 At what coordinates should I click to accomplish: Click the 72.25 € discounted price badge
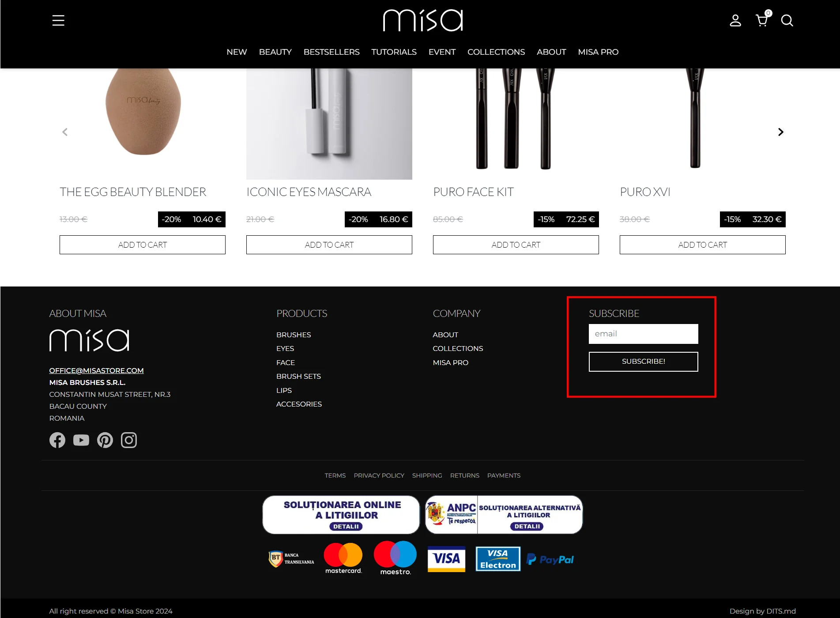click(566, 219)
